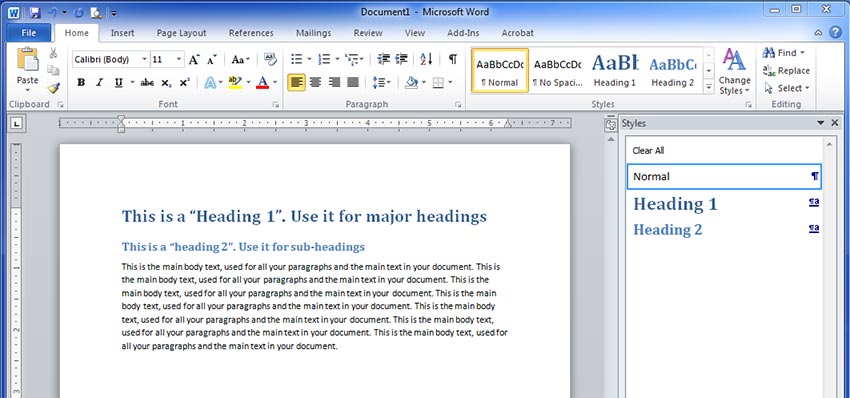Increase the paragraph indent
The width and height of the screenshot is (850, 398).
[401, 59]
